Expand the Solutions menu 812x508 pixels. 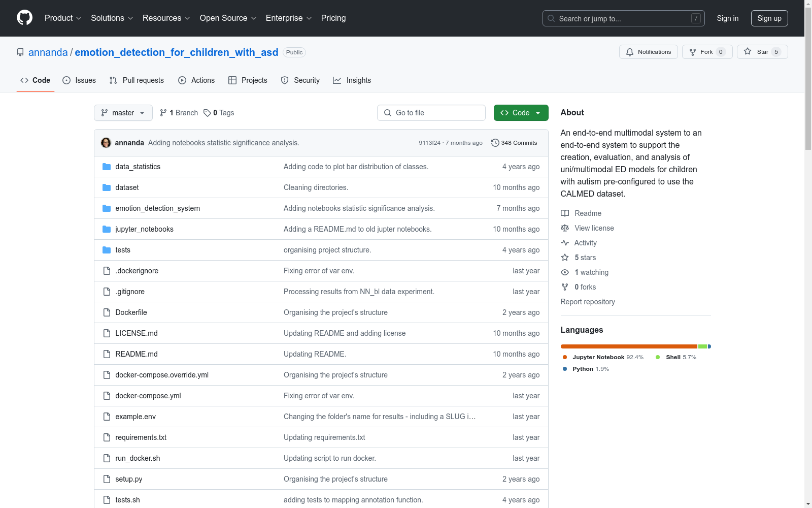pos(112,18)
